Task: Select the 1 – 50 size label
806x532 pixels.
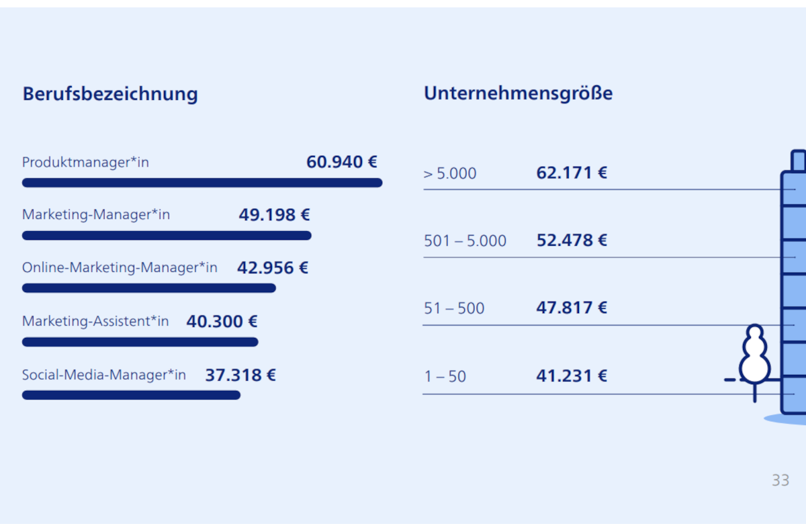Action: [445, 377]
